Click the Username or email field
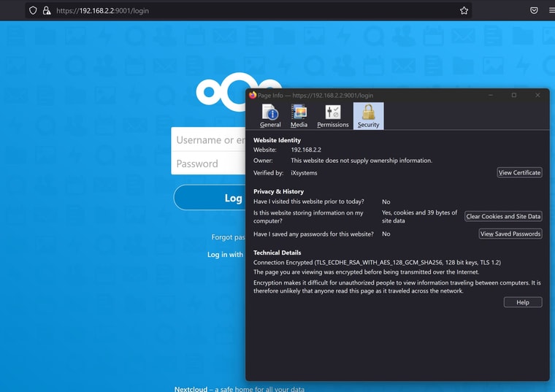 [208, 139]
